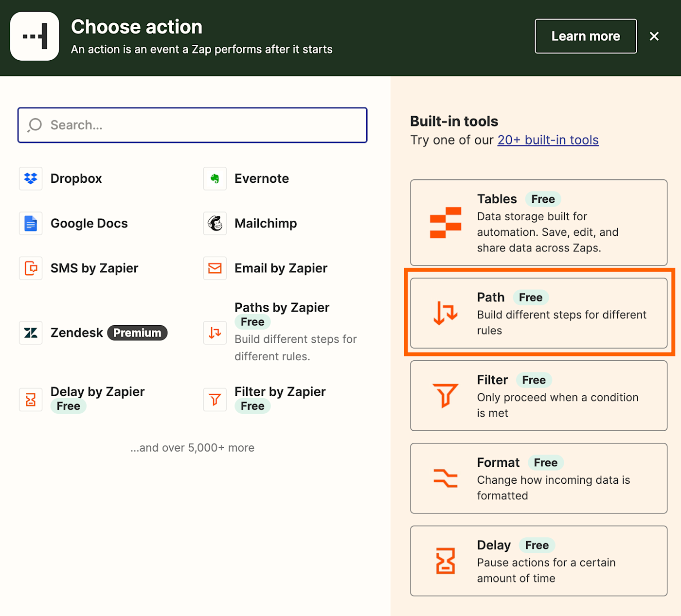This screenshot has height=616, width=681.
Task: Select the Paths by Zapier branching icon
Action: click(x=215, y=333)
